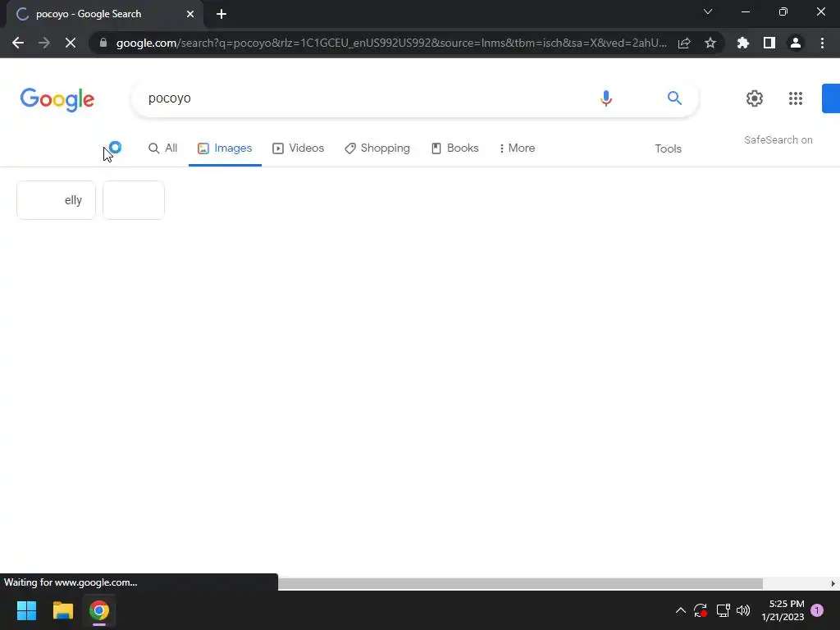Switch to the Videos tab
Screen dimensions: 840x630
[299, 148]
